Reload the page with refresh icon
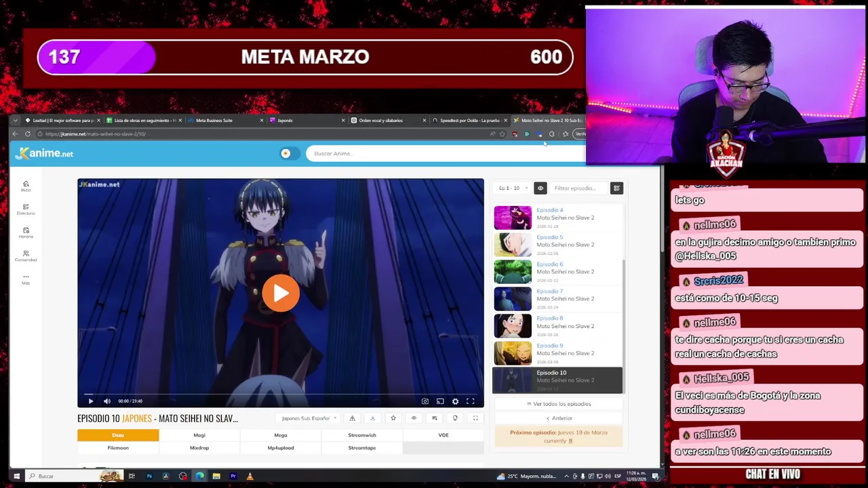The width and height of the screenshot is (868, 488). click(28, 134)
